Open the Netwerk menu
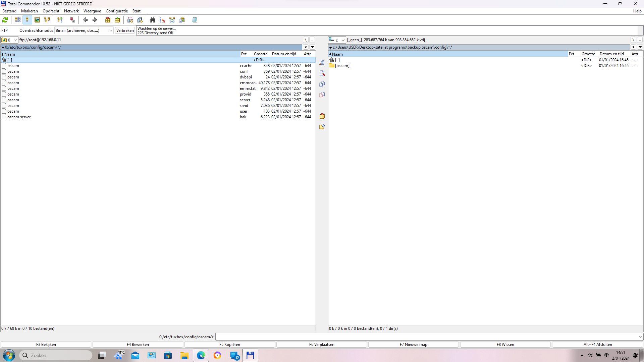644x362 pixels. click(x=71, y=11)
